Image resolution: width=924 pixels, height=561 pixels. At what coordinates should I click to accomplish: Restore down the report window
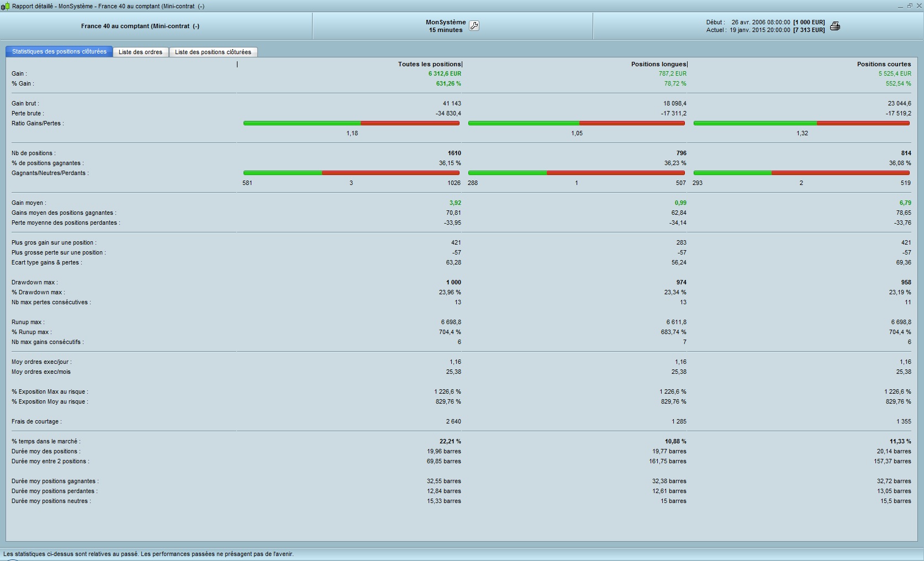(909, 6)
